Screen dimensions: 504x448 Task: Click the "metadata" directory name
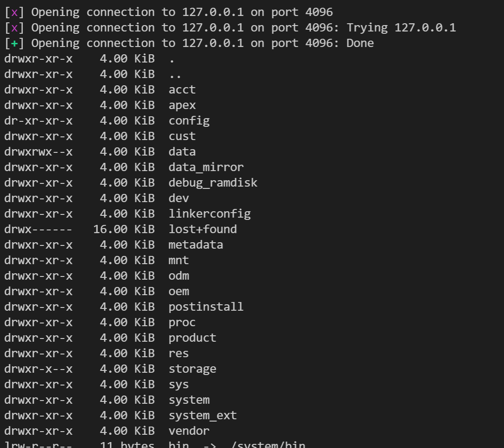tap(195, 245)
